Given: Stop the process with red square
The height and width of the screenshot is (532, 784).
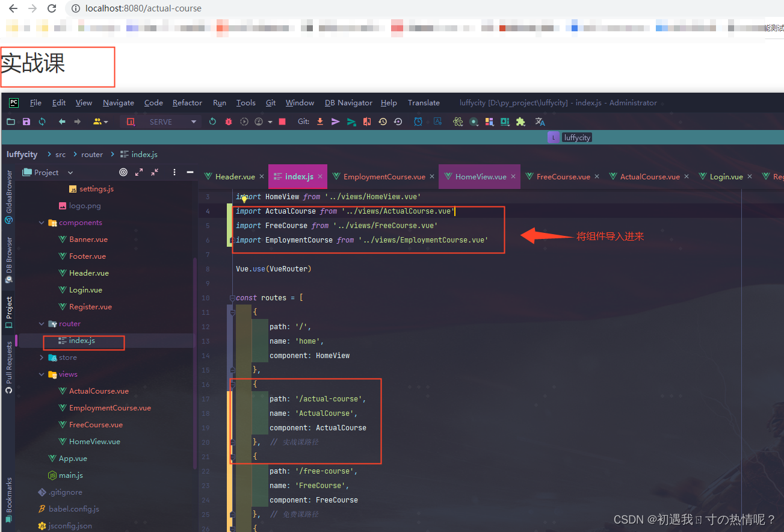Looking at the screenshot, I should [282, 122].
